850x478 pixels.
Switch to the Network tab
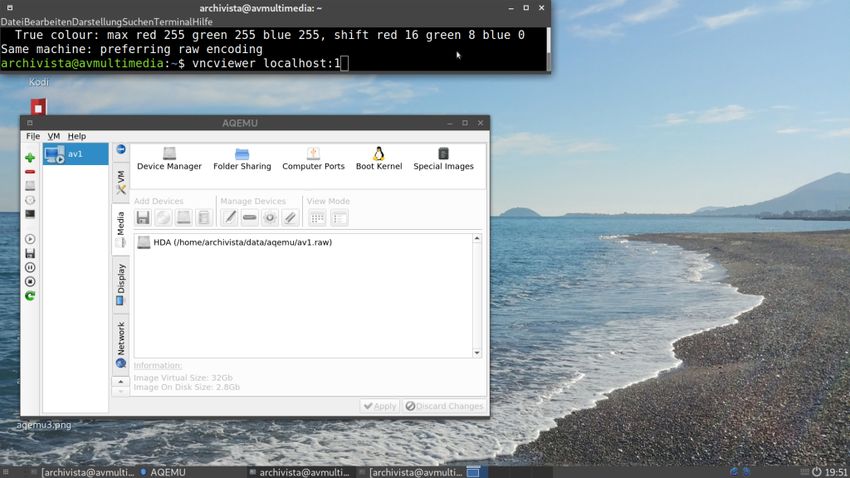point(120,344)
